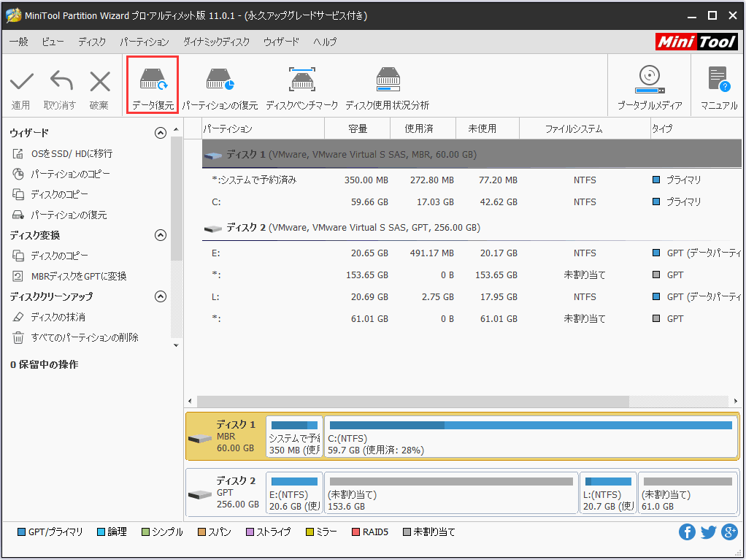Click MBRディスクをGPTに変換 in sidebar
The width and height of the screenshot is (746, 560).
78,277
